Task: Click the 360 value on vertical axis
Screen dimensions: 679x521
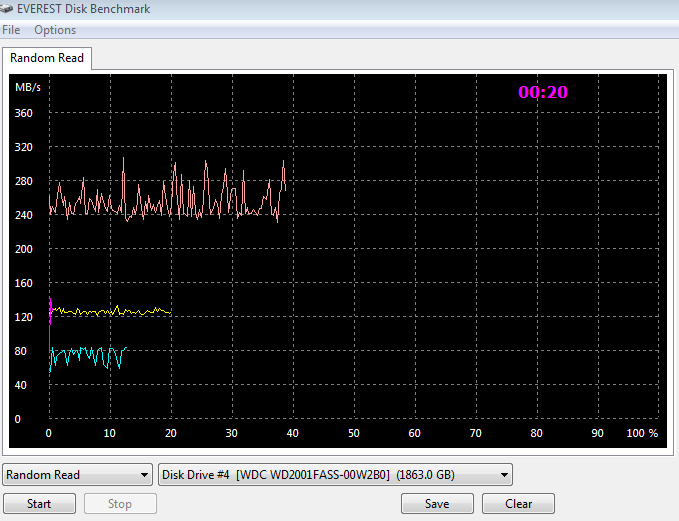Action: coord(23,113)
